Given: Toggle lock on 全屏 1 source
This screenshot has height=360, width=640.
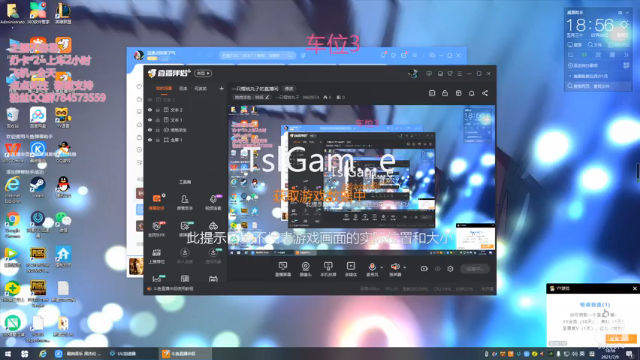Looking at the screenshot, I should pos(158,140).
